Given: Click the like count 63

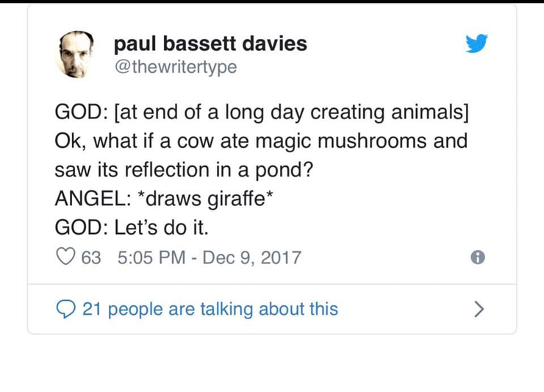Looking at the screenshot, I should tap(91, 257).
